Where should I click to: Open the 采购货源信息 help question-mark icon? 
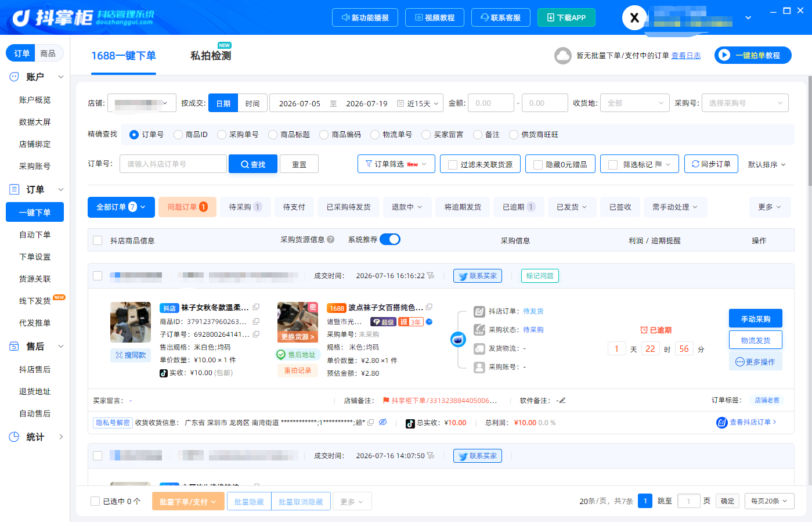[331, 239]
